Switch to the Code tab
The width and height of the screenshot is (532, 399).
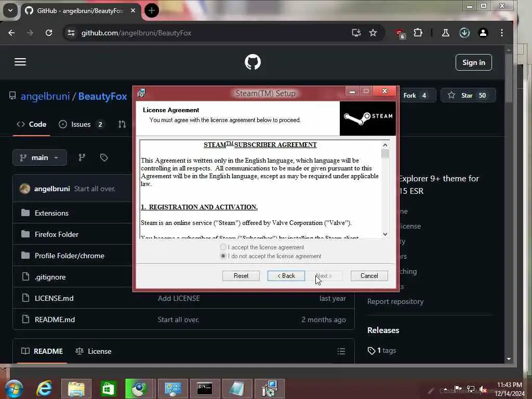coord(32,125)
